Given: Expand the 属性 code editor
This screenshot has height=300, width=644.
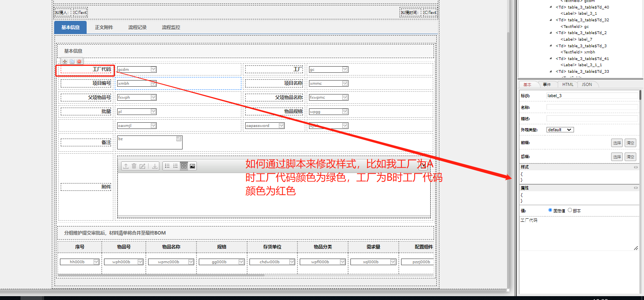Looking at the screenshot, I should (x=635, y=188).
